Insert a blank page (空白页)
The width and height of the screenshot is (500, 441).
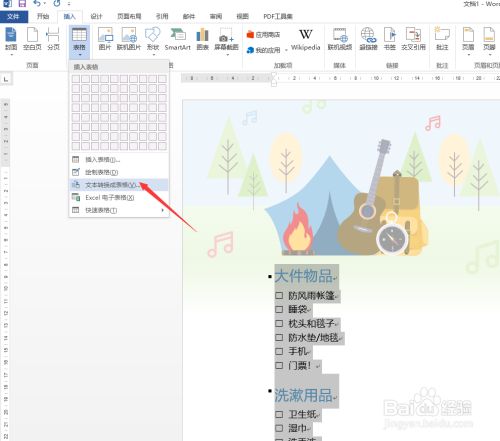32,39
